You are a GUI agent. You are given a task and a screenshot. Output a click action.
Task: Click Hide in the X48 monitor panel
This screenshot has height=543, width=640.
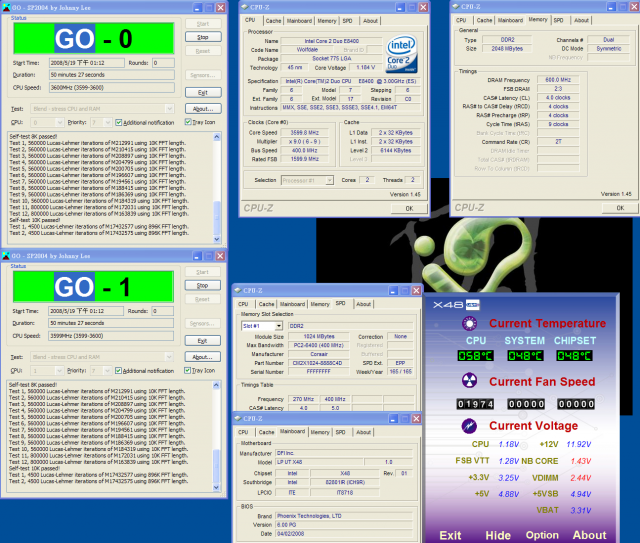(498, 535)
